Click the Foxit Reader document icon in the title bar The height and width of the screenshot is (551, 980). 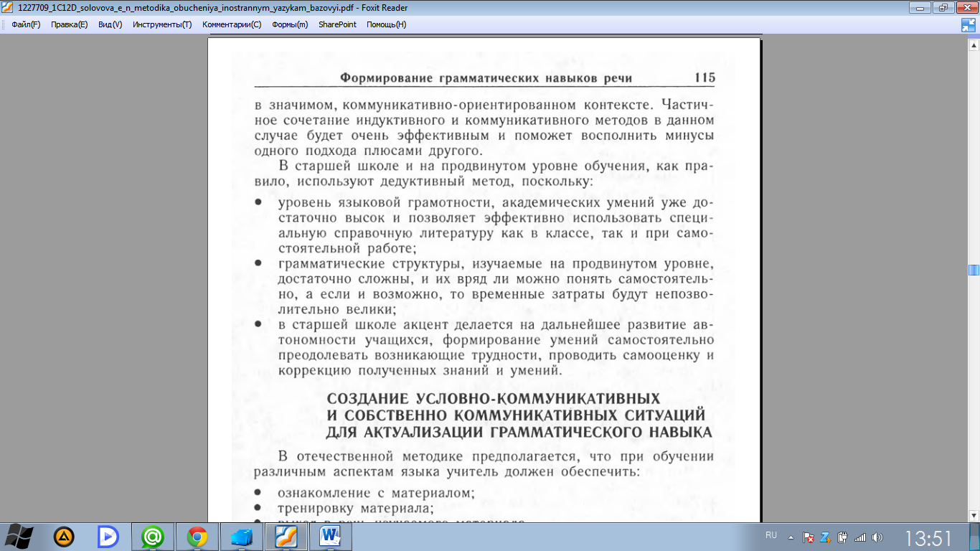tap(6, 7)
